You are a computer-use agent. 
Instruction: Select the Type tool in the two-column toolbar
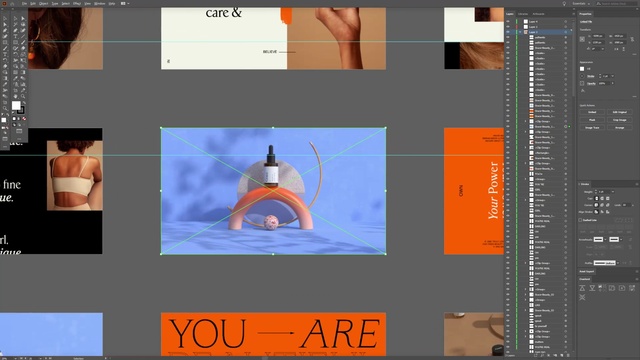[15, 36]
